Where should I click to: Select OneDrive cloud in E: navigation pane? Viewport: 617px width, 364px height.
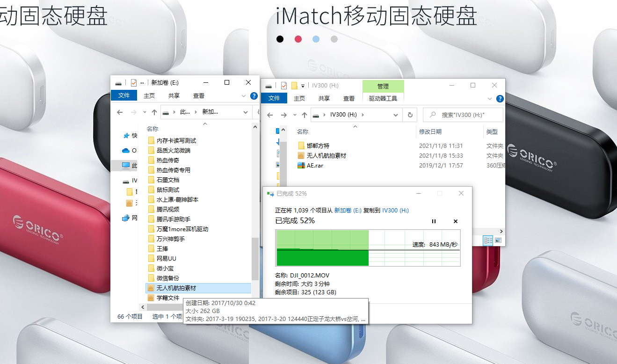tap(125, 151)
